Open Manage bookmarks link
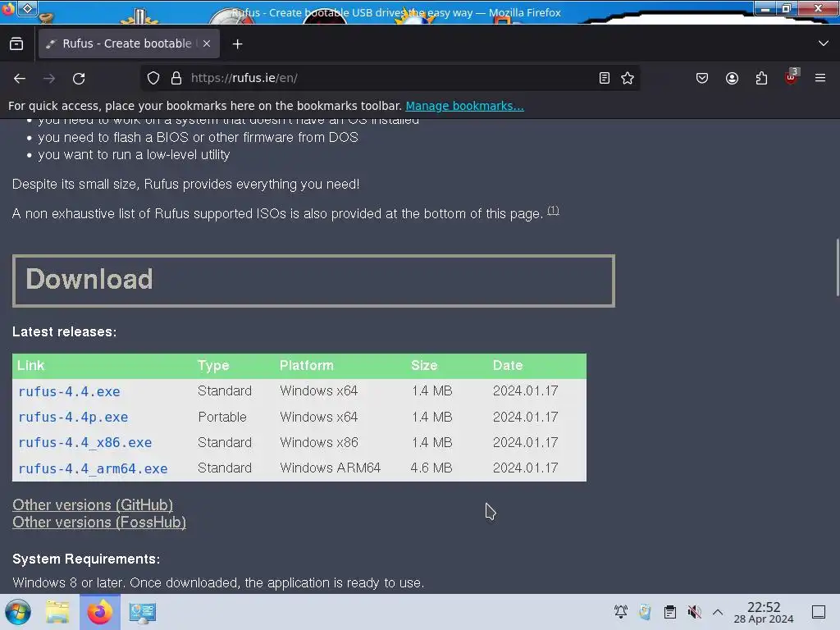The image size is (840, 630). (464, 106)
